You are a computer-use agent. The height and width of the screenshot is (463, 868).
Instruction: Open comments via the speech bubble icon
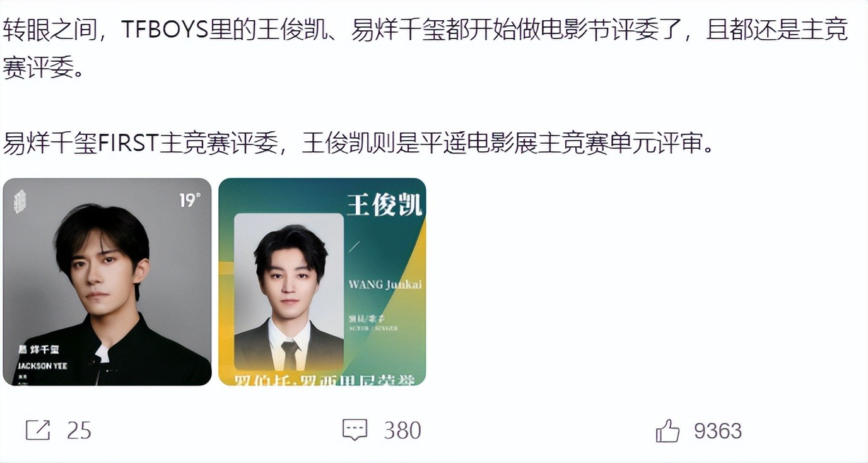[x=355, y=431]
